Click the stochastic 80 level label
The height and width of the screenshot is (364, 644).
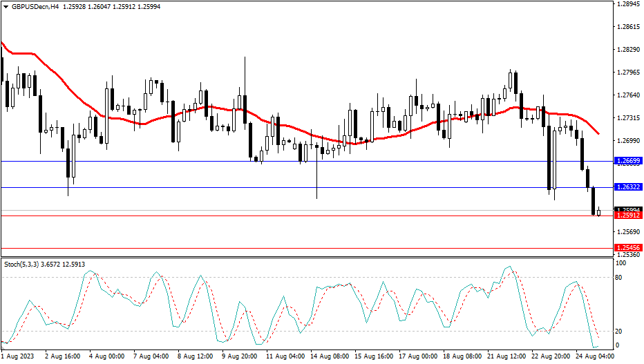click(620, 278)
